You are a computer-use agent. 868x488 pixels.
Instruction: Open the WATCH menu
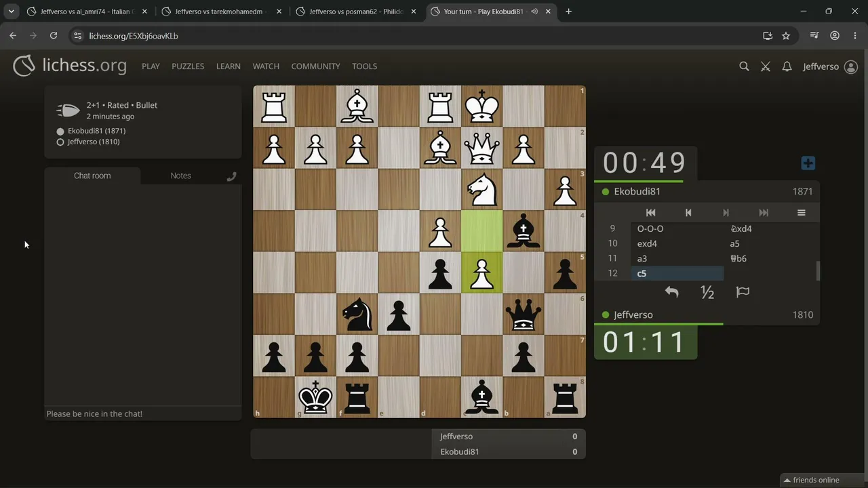[x=266, y=66]
